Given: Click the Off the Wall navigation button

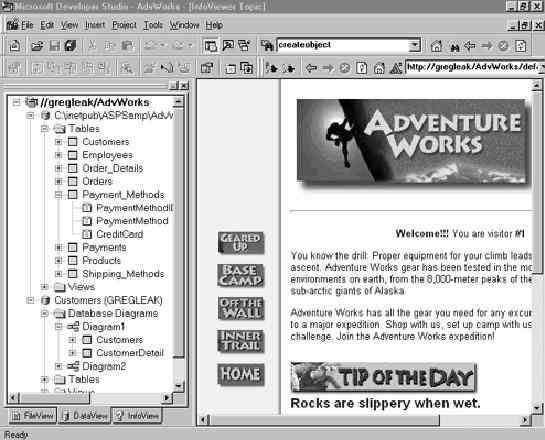Looking at the screenshot, I should [x=241, y=308].
